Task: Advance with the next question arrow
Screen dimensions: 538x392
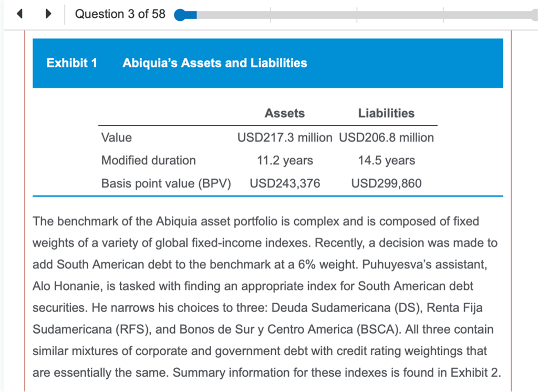Action: pos(48,14)
